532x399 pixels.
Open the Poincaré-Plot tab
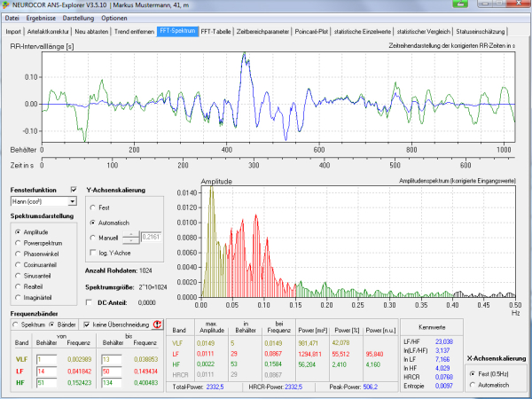(x=311, y=32)
